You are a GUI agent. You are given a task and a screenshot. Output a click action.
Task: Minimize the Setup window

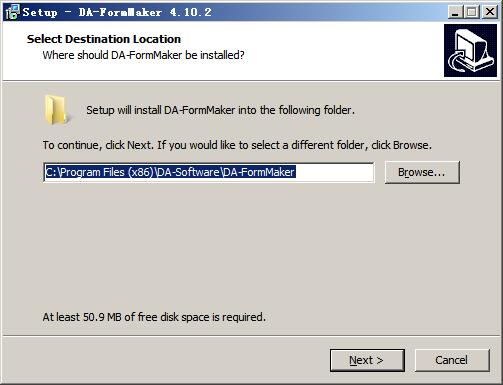tap(455, 12)
